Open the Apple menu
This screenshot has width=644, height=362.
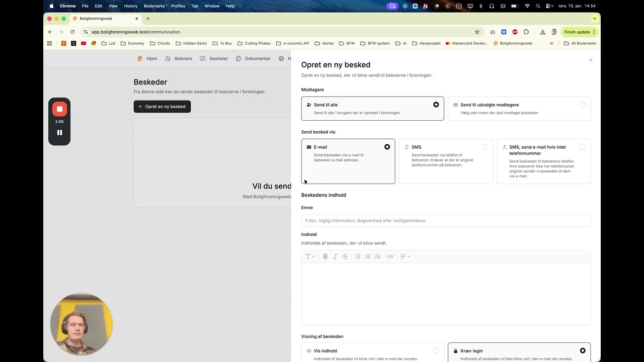(x=51, y=6)
